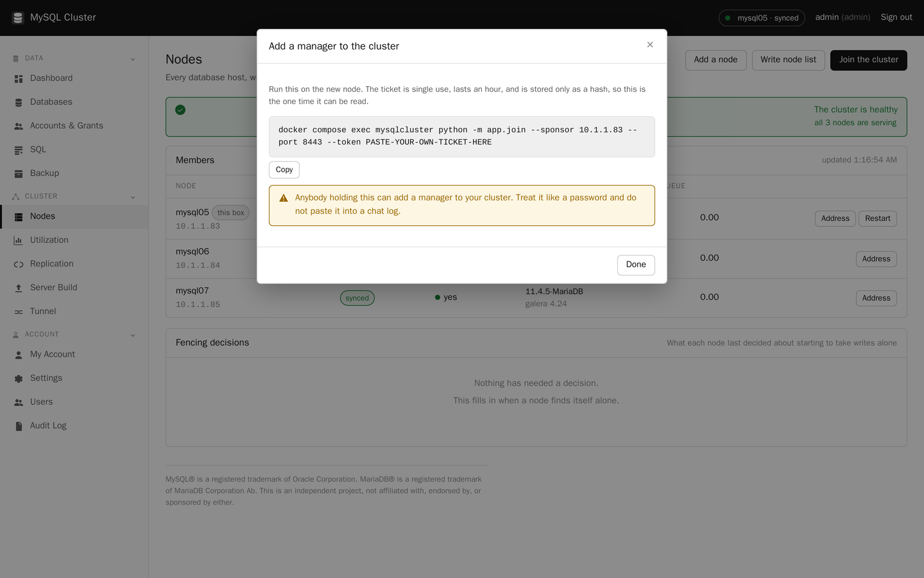Screen dimensions: 924x578
Task: Close the Add a manager dialog
Action: click(650, 45)
